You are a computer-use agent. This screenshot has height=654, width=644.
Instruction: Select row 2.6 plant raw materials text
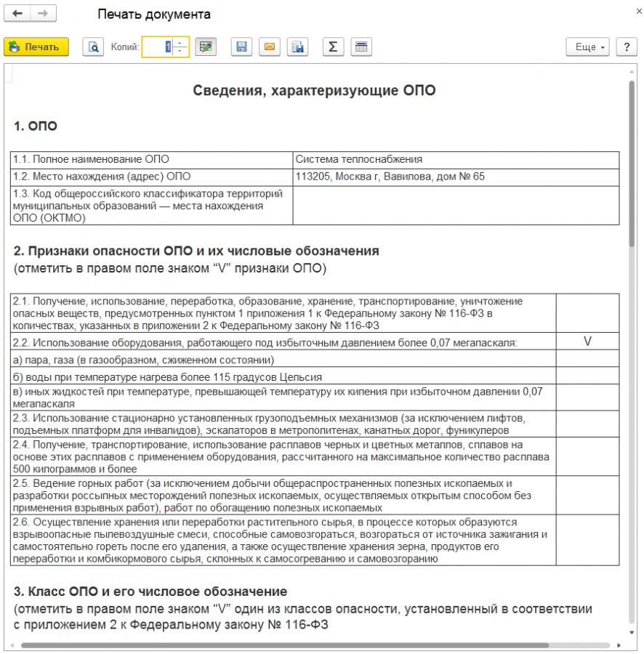283,541
